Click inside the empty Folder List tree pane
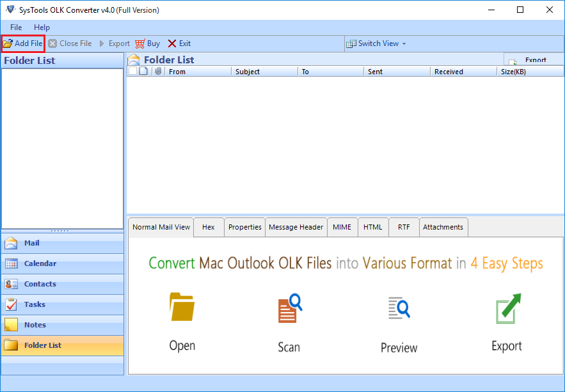Image resolution: width=565 pixels, height=392 pixels. [62, 148]
